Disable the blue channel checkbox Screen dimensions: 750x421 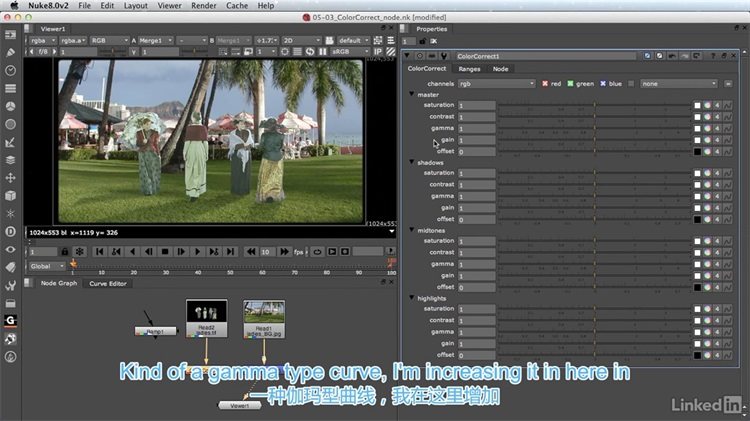tap(602, 83)
